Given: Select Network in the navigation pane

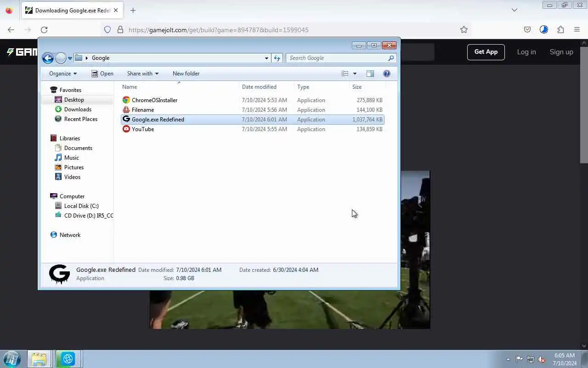Looking at the screenshot, I should pos(70,235).
